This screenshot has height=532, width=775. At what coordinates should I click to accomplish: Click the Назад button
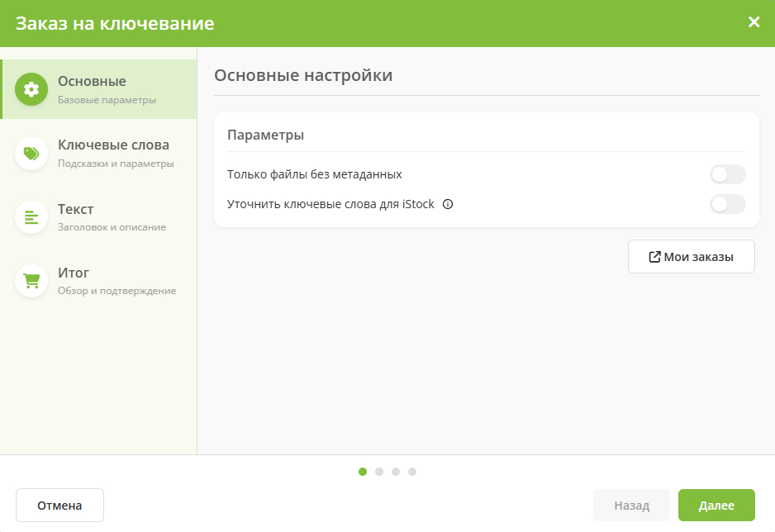631,506
